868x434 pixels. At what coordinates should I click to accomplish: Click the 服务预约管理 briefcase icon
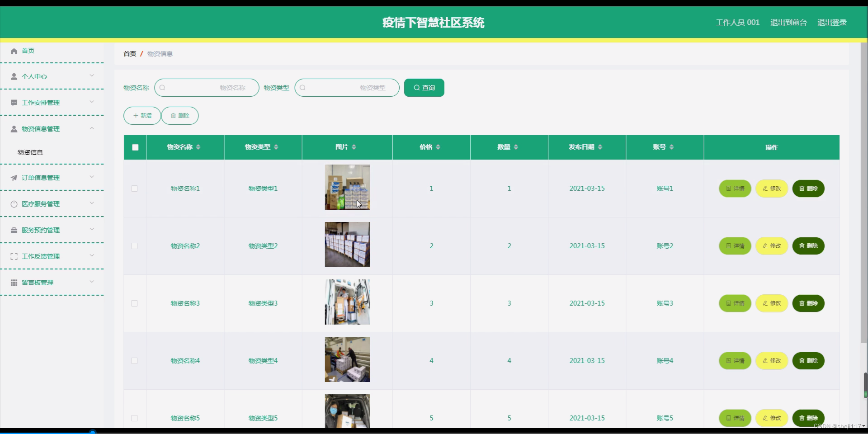point(14,231)
